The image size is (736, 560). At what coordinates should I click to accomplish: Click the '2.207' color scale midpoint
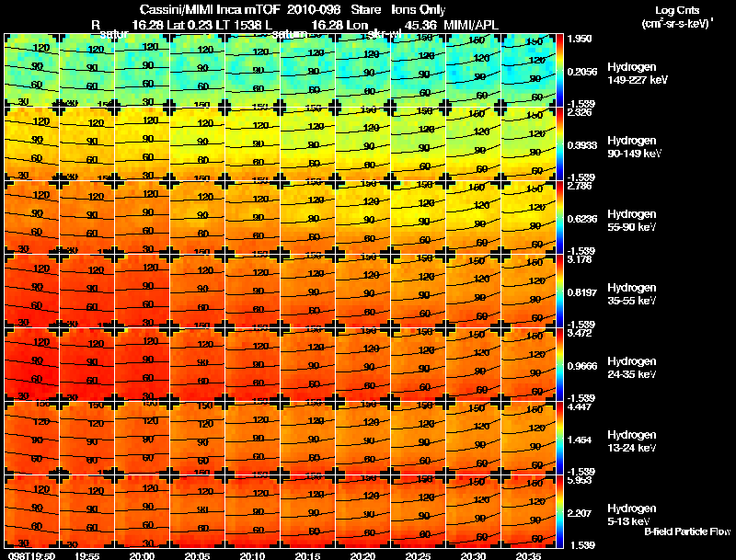click(580, 513)
